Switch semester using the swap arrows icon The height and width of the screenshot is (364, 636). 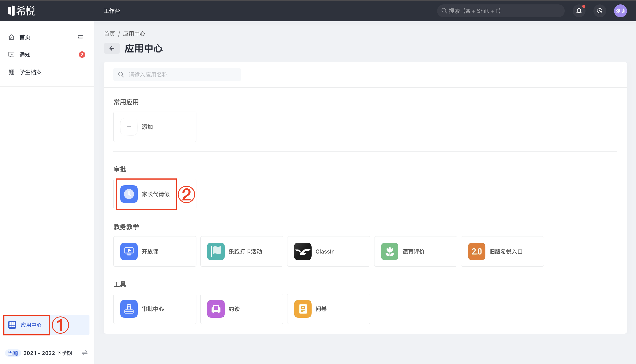pos(85,353)
